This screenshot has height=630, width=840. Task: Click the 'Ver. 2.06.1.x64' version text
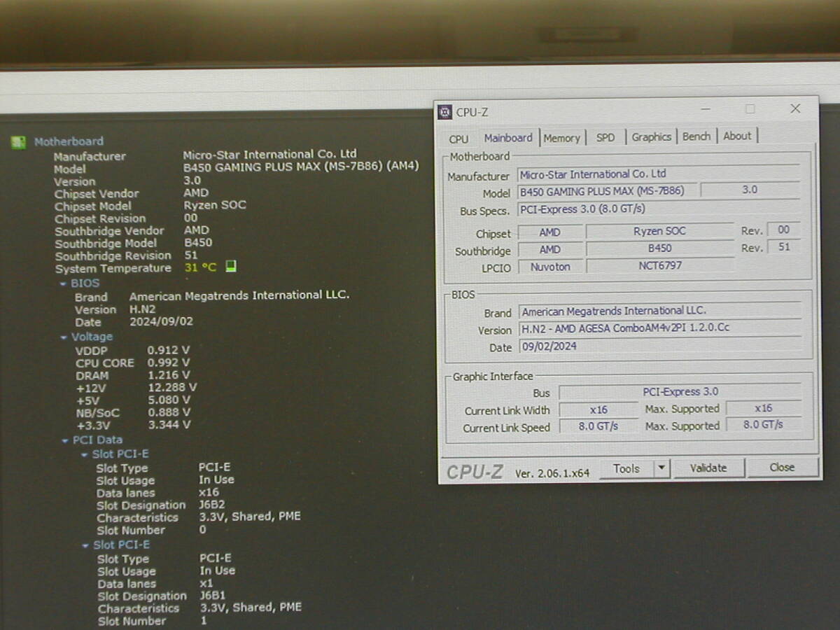(552, 473)
